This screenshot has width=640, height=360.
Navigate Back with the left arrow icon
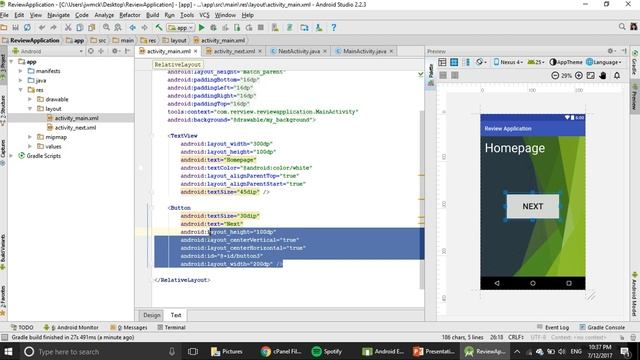(x=133, y=28)
